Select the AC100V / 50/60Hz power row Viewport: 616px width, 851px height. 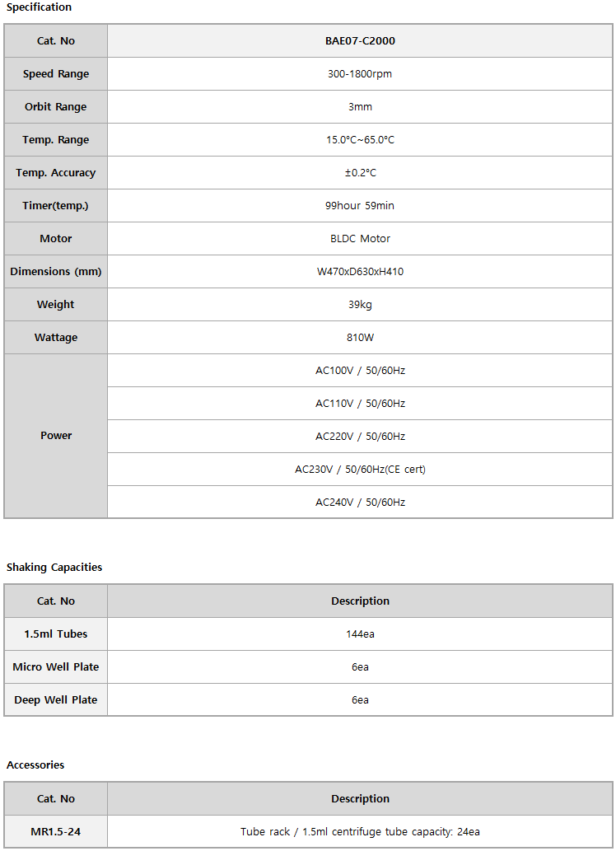(360, 371)
